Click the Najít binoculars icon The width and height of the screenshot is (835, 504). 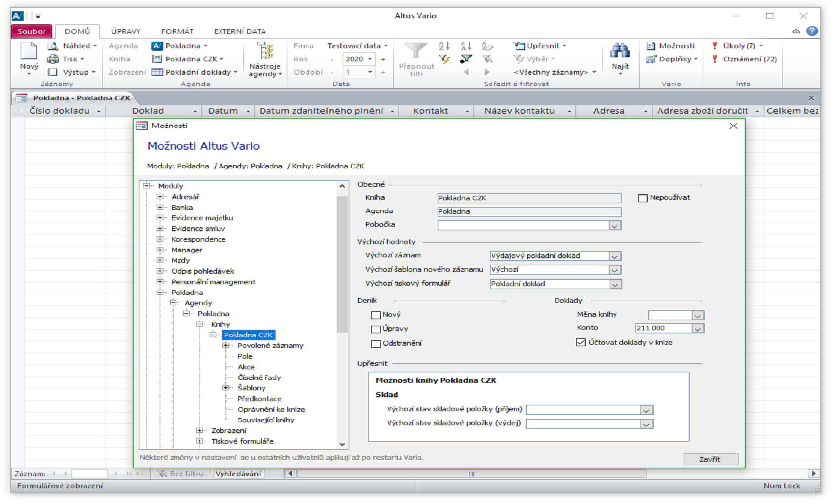(620, 51)
